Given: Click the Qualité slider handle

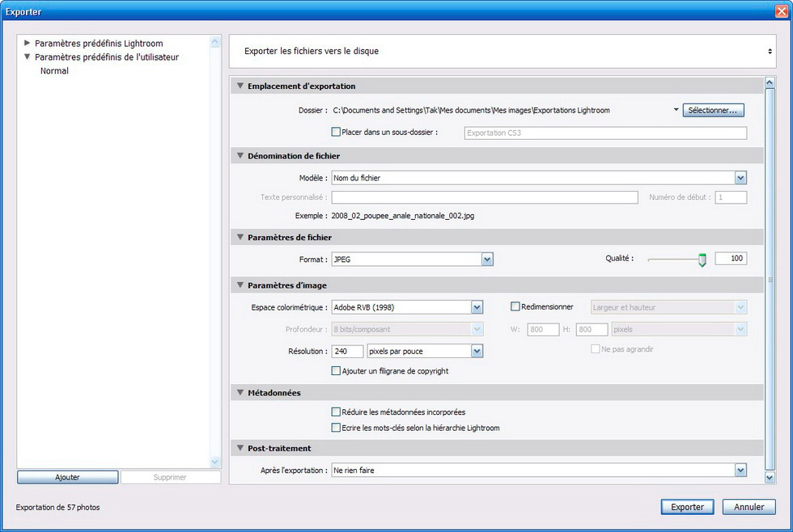Looking at the screenshot, I should (x=702, y=260).
